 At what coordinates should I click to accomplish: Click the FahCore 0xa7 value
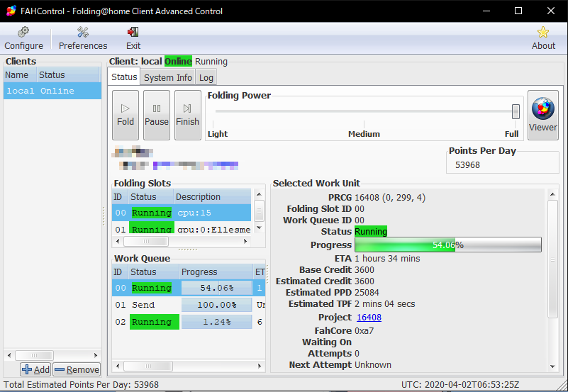pyautogui.click(x=364, y=331)
